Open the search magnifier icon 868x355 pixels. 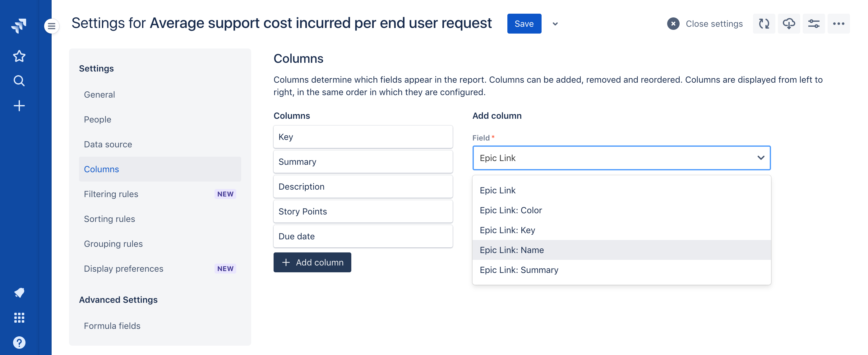[19, 81]
